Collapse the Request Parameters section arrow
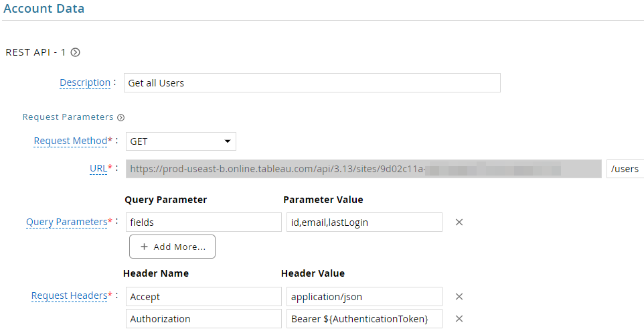644x331 pixels. click(x=120, y=118)
